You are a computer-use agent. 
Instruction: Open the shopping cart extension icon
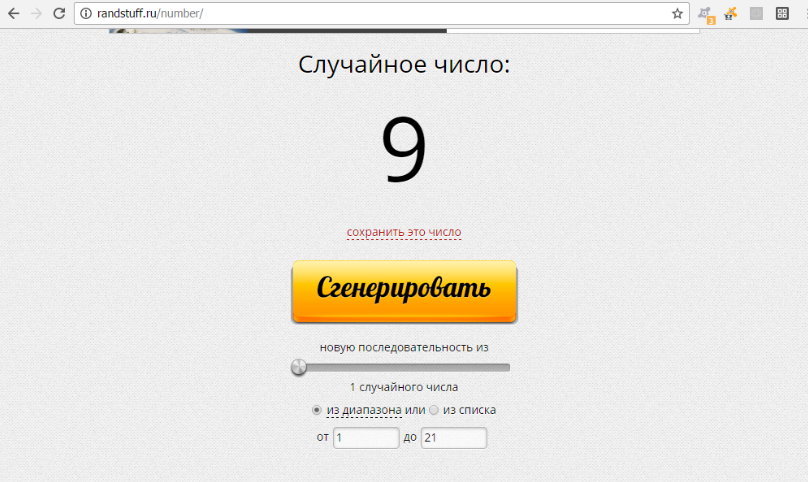(730, 14)
